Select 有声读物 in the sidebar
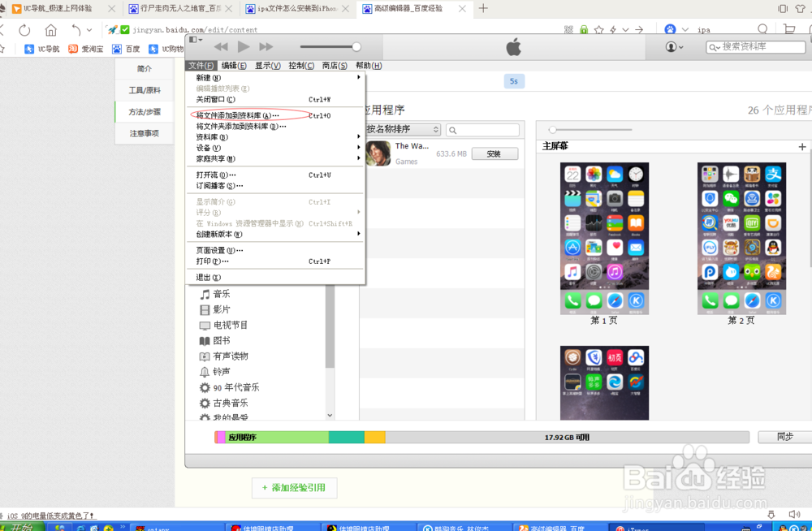The image size is (812, 531). point(224,356)
